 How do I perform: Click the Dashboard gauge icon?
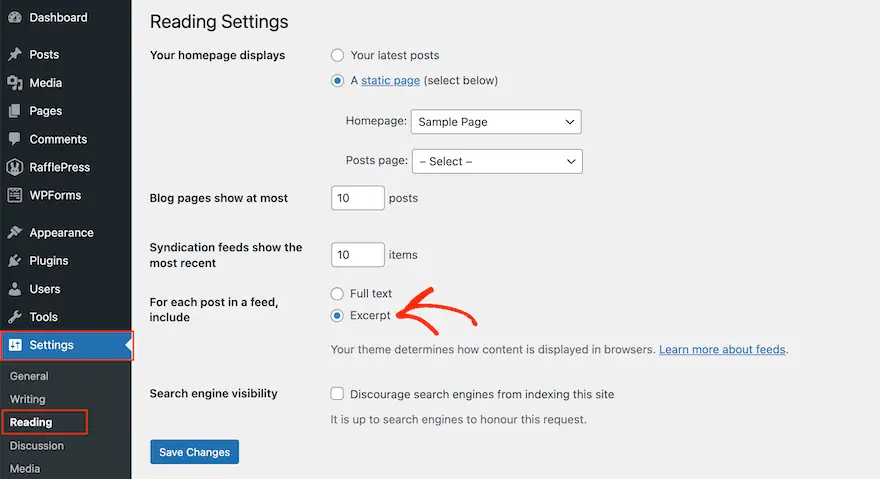click(15, 17)
